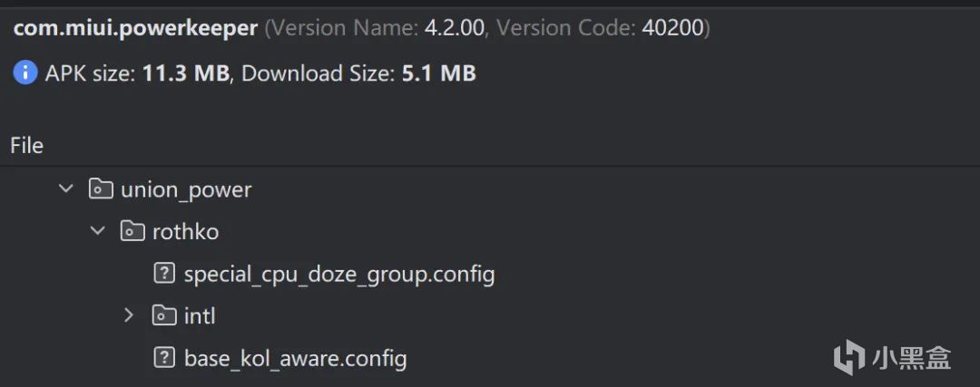Click the File column header

coord(27,146)
